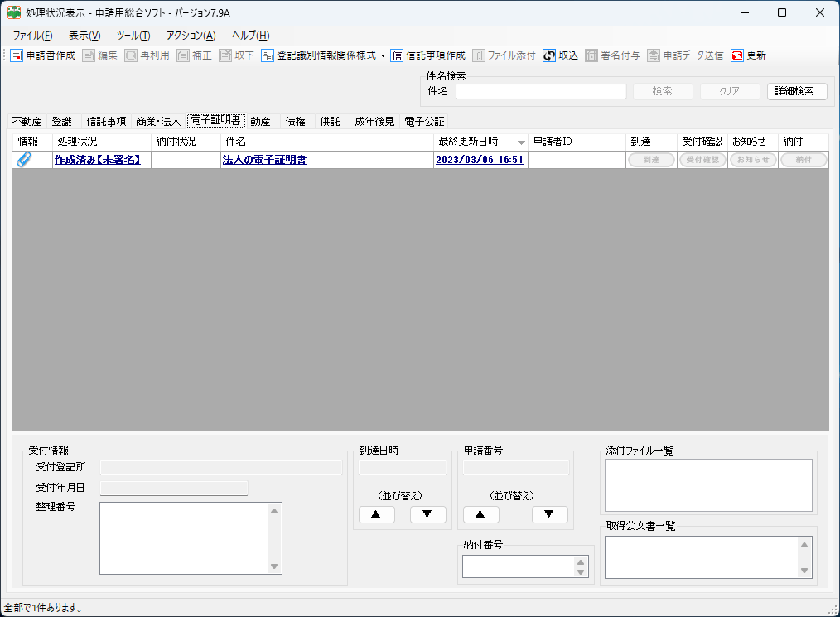Screen dimensions: 840x617
Task: Sort 申請番号 descending with down arrow
Action: 549,514
